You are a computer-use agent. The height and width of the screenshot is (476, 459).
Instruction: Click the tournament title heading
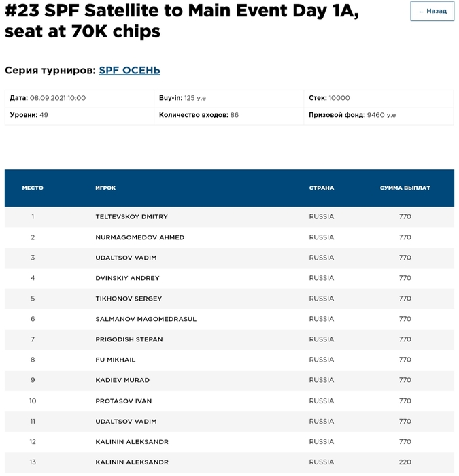[182, 21]
